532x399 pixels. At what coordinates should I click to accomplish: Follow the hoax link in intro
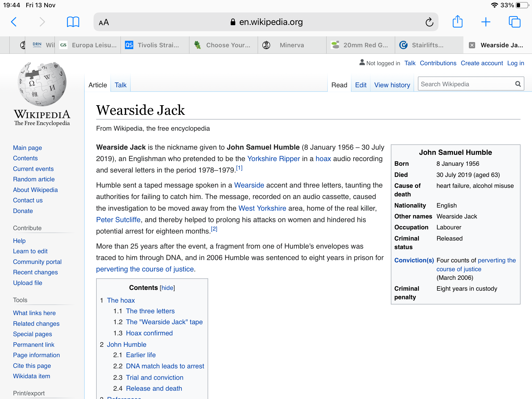pyautogui.click(x=323, y=159)
